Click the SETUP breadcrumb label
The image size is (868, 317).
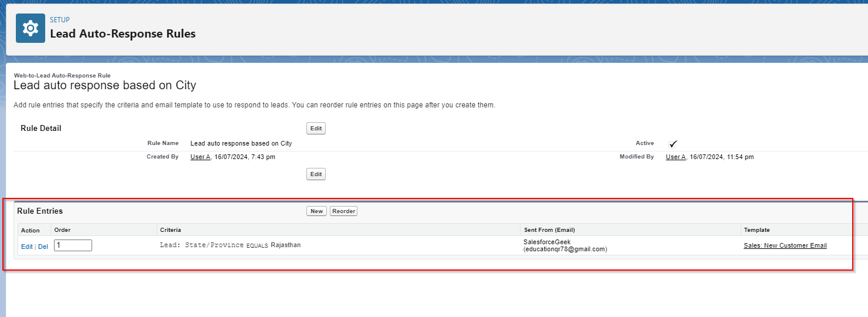[60, 20]
